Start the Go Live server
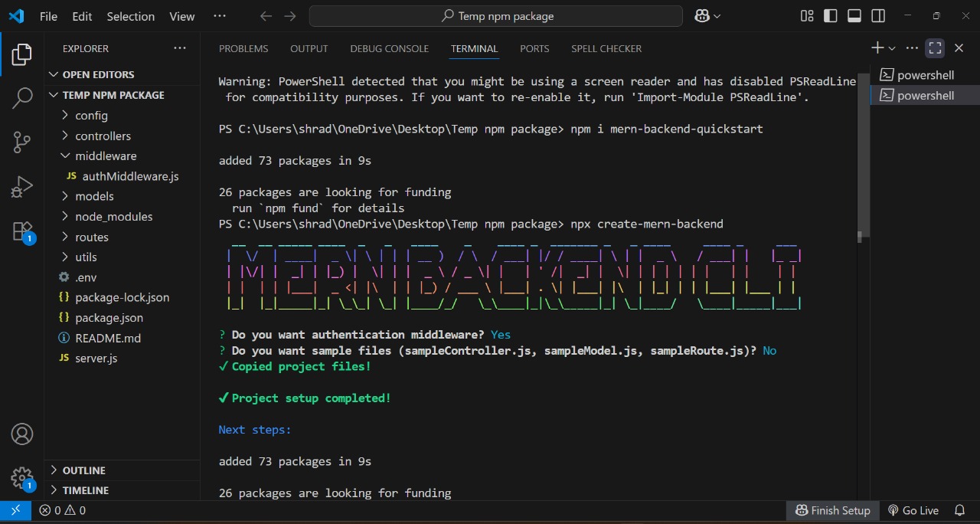The image size is (980, 524). pos(913,510)
